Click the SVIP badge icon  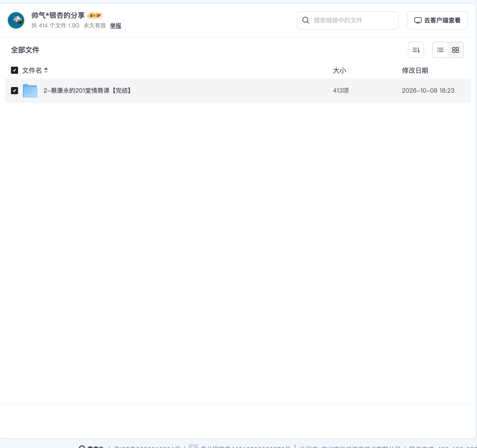(95, 16)
